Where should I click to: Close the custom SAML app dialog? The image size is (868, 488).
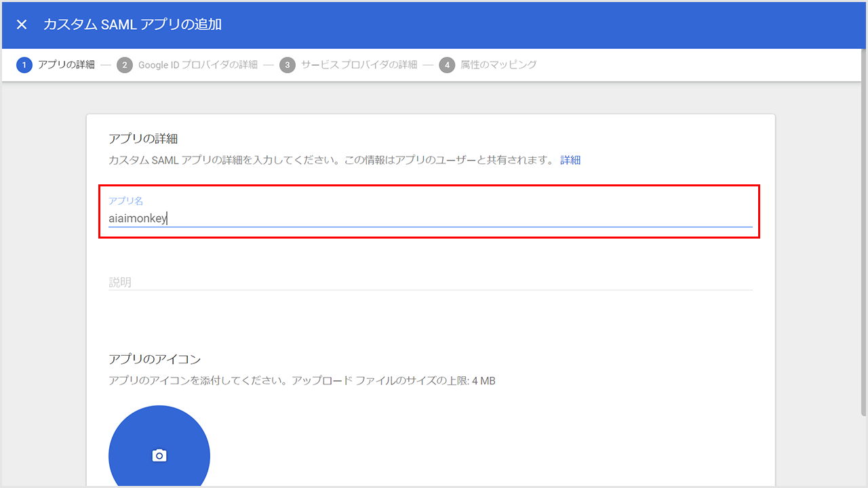[x=22, y=24]
